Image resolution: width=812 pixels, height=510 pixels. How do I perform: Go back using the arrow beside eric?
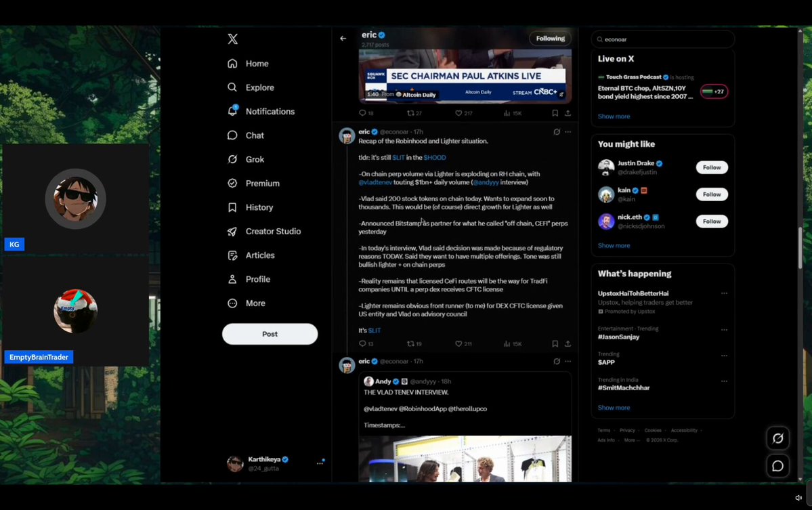click(x=343, y=39)
